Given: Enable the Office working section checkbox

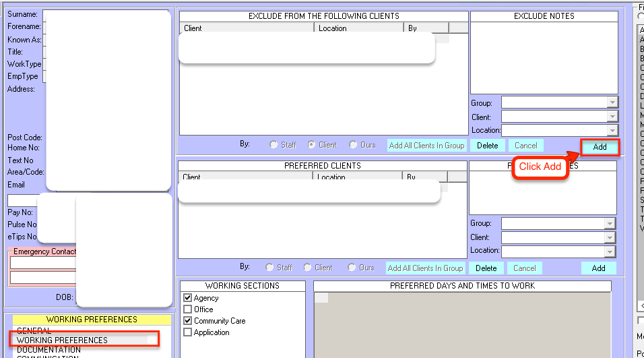Looking at the screenshot, I should pyautogui.click(x=188, y=309).
